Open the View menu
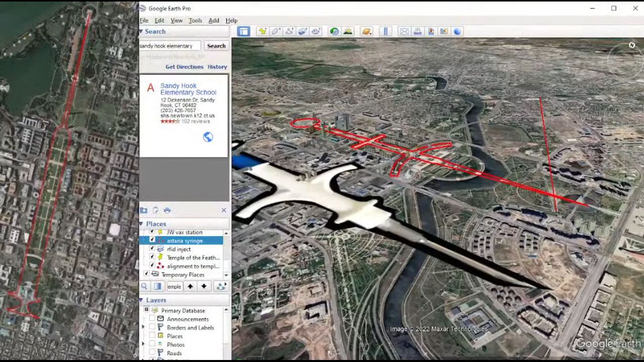Image resolution: width=644 pixels, height=362 pixels. [177, 21]
